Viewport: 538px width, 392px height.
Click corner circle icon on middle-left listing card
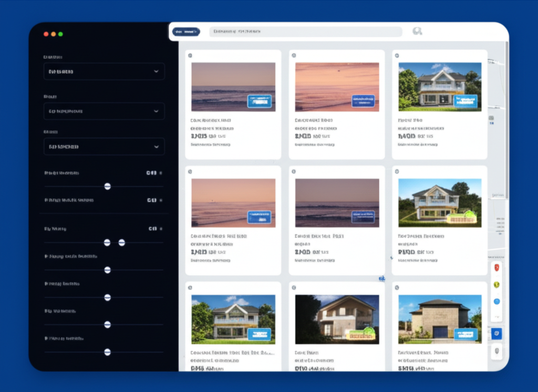[x=190, y=172]
